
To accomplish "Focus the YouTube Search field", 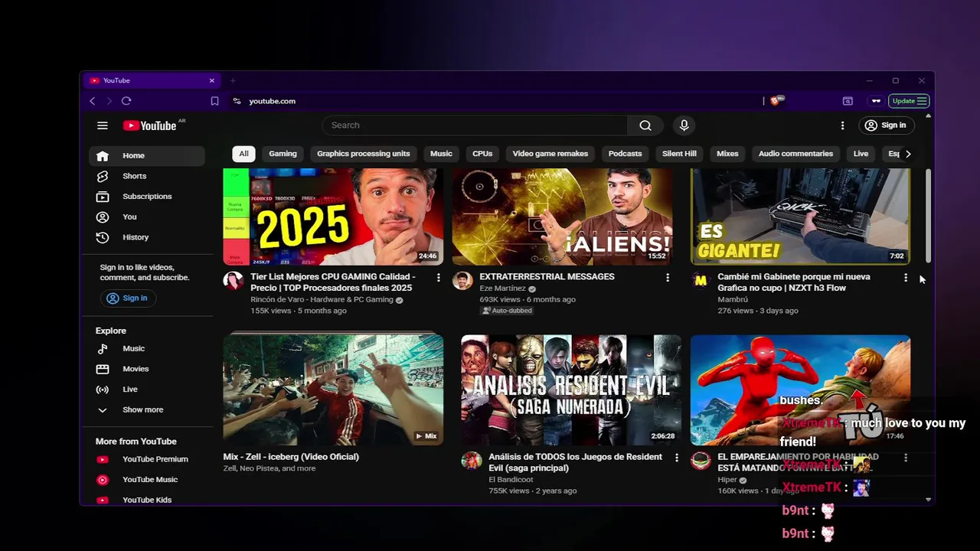I will pyautogui.click(x=475, y=126).
